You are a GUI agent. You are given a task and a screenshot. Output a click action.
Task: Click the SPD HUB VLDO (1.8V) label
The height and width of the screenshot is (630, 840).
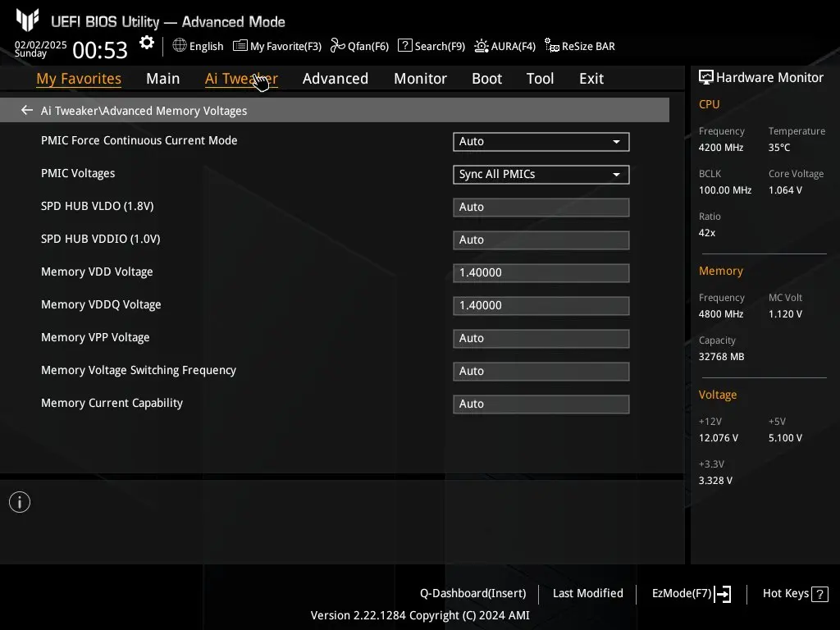98,206
